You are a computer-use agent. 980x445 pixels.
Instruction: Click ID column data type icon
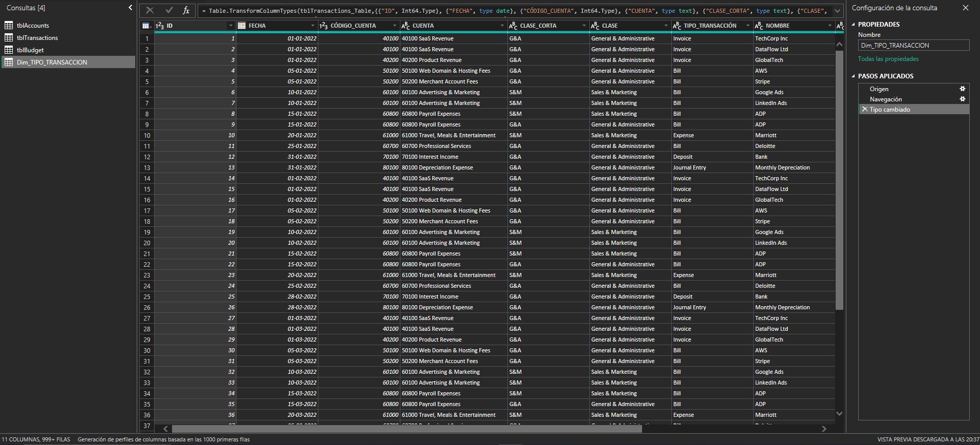(160, 26)
